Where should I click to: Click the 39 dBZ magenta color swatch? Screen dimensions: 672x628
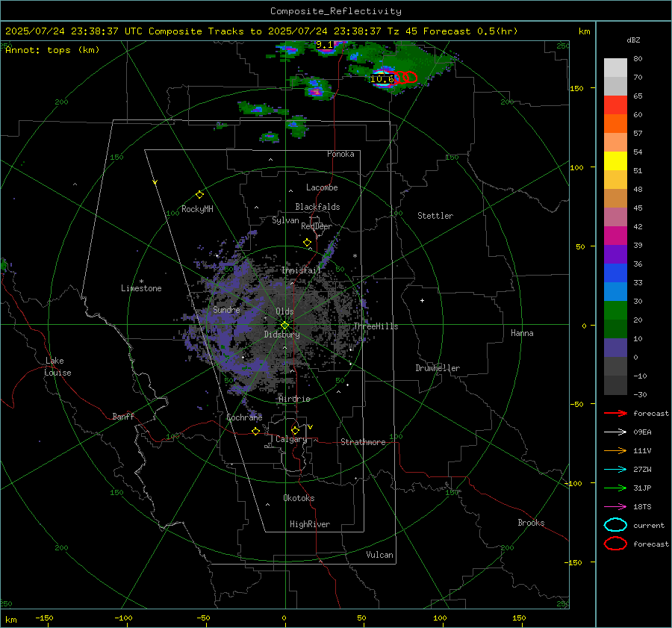pos(615,235)
